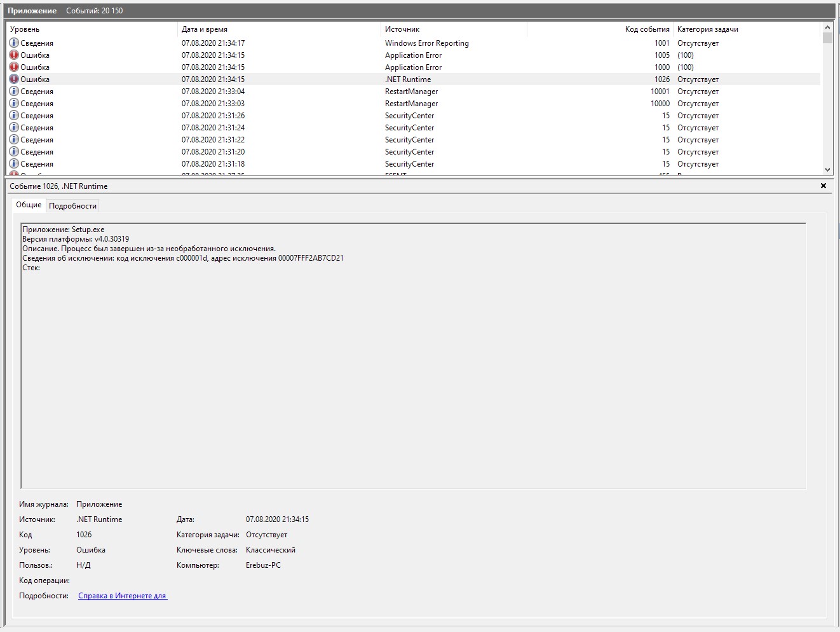Click Имя журнала value Приложение
Screen dimensions: 840x632
point(99,504)
